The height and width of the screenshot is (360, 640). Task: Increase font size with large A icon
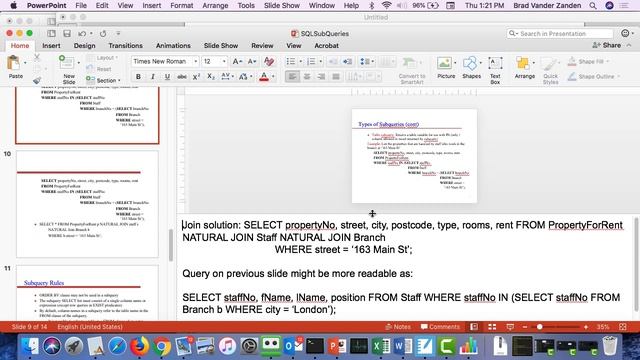236,62
